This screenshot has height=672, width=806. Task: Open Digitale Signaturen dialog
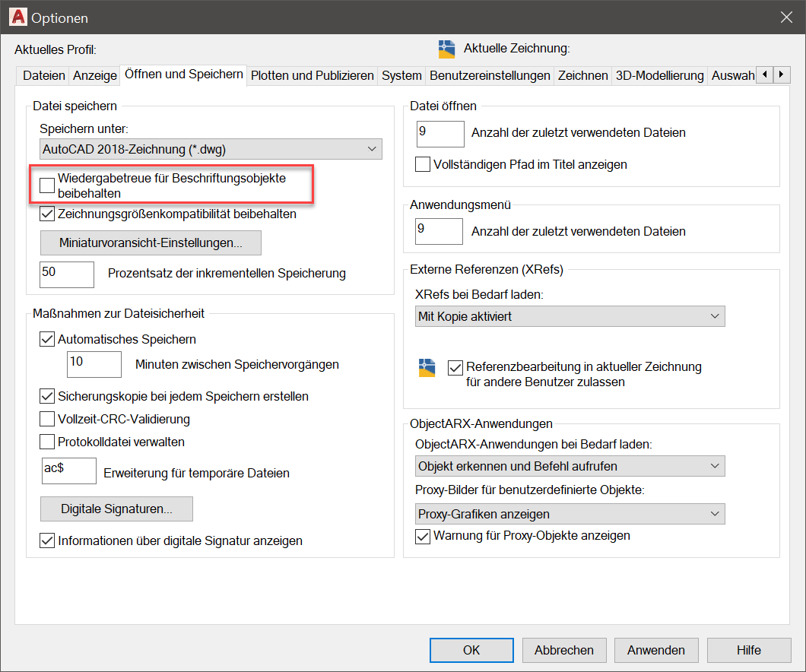[116, 509]
